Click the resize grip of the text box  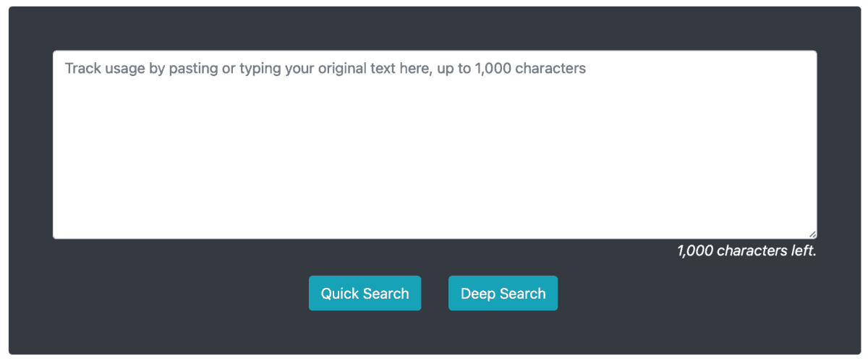click(813, 234)
